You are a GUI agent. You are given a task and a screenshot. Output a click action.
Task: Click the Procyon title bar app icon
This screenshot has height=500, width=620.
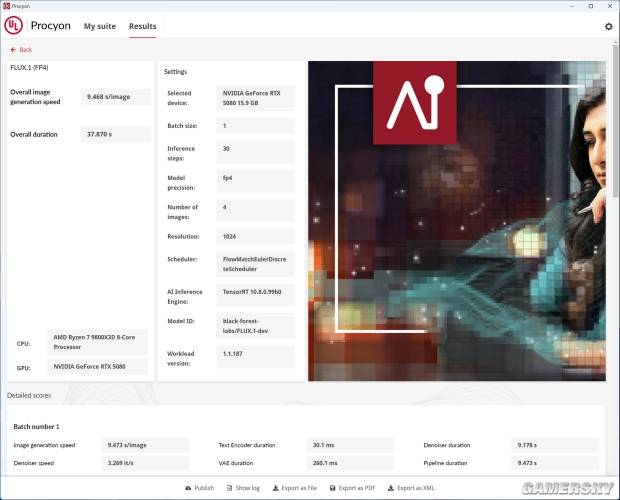(x=6, y=6)
